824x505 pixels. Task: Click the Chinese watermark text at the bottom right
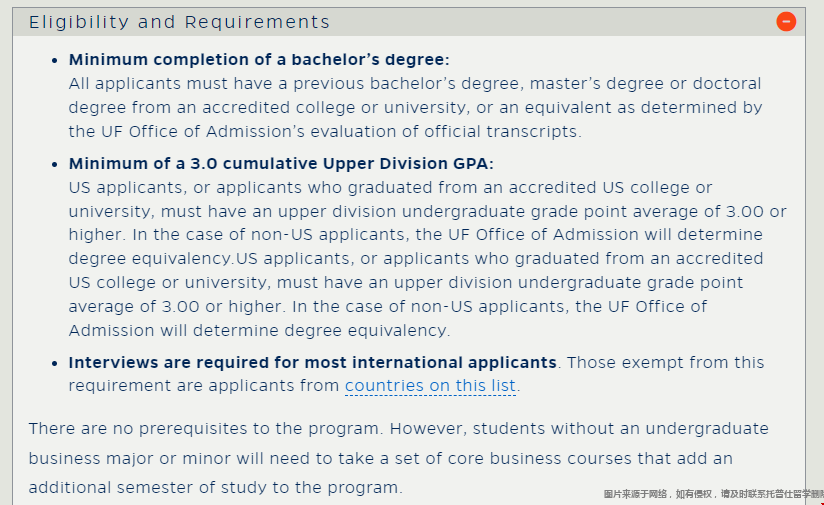click(713, 494)
